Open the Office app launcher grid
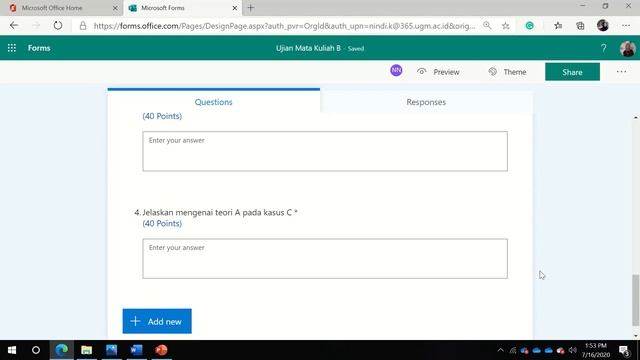This screenshot has width=640, height=360. pos(12,48)
